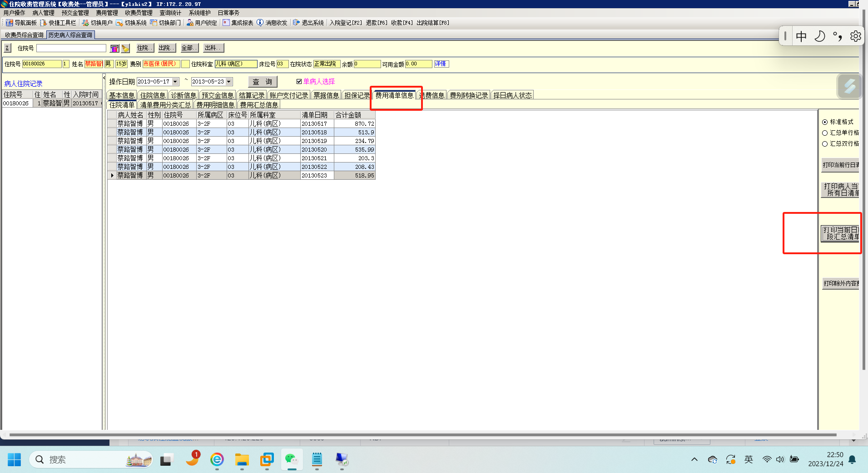This screenshot has height=473, width=868.
Task: Open Task View on the taskbar
Action: pyautogui.click(x=167, y=460)
